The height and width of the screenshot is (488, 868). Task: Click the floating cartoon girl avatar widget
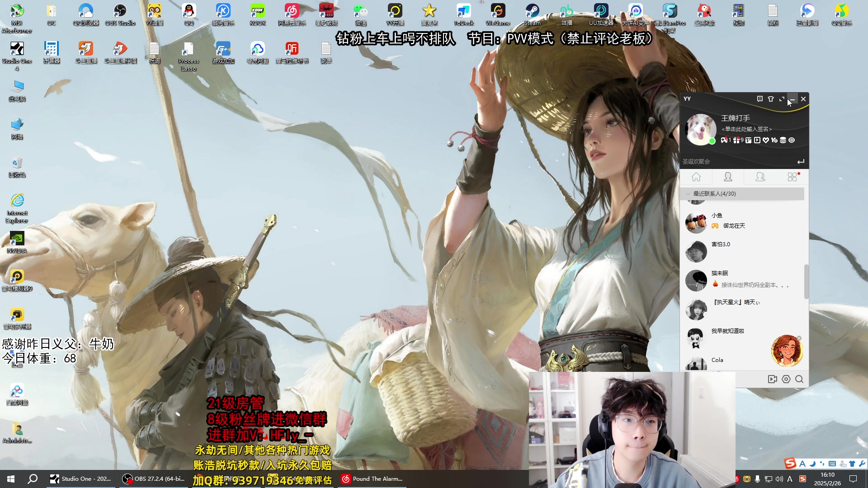(787, 350)
